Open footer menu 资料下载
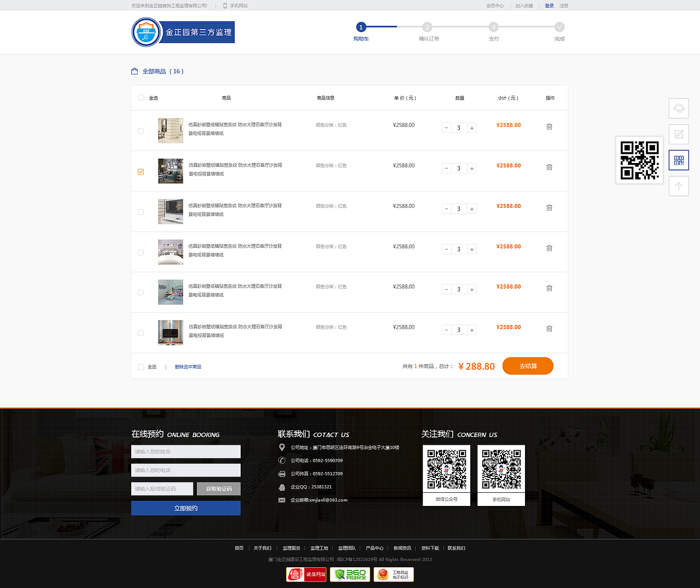Image resolution: width=700 pixels, height=588 pixels. [x=430, y=548]
